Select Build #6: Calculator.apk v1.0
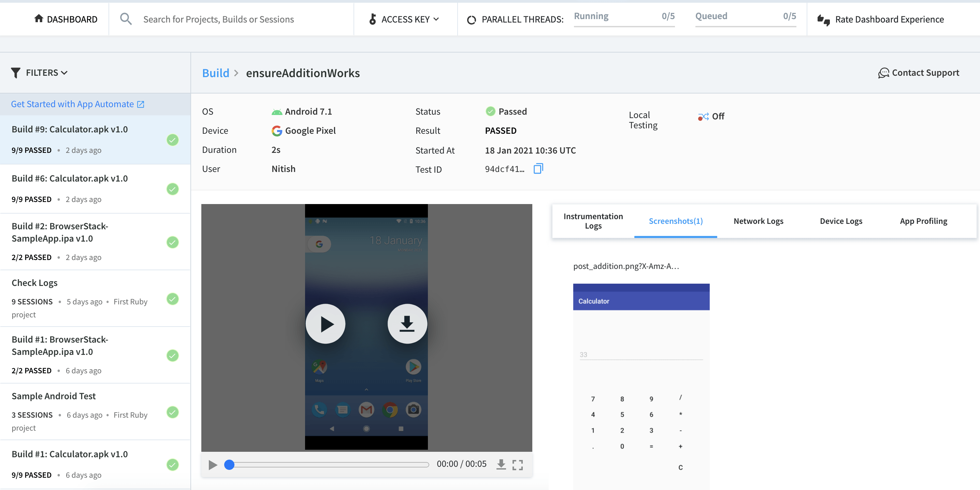The height and width of the screenshot is (490, 980). (x=70, y=178)
